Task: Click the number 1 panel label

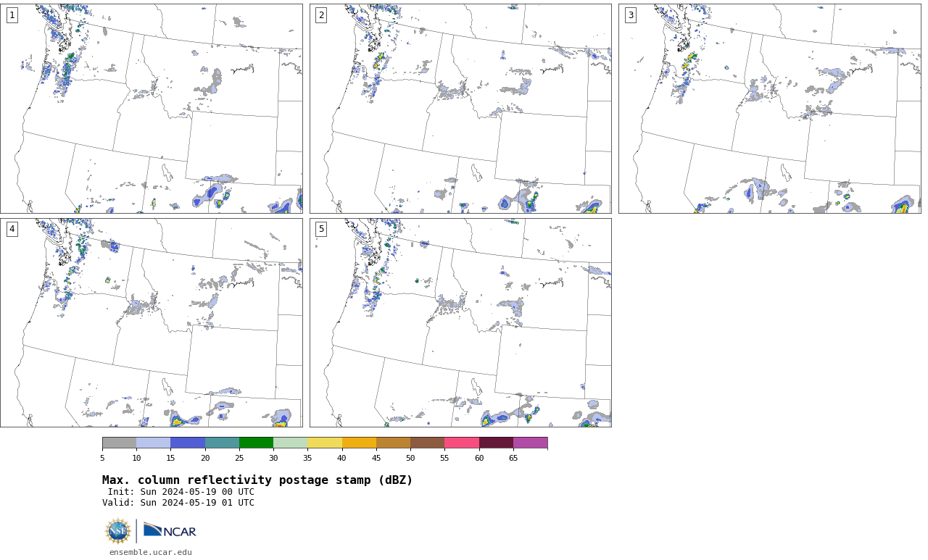Action: coord(12,15)
